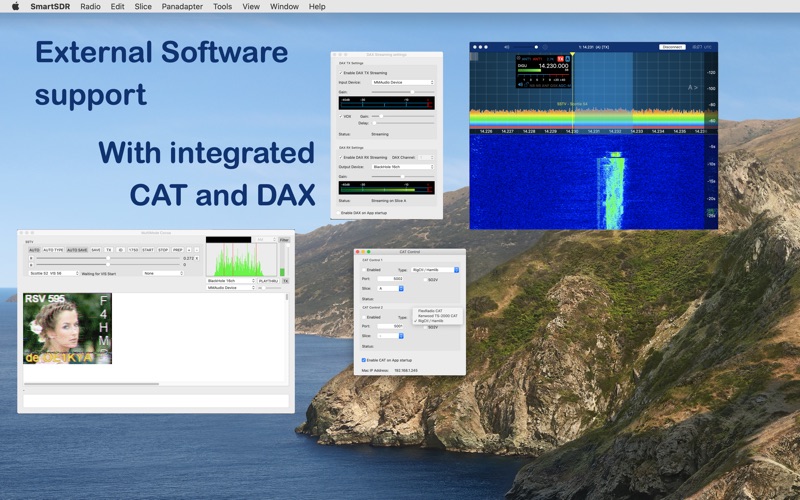Click the AUTO button in SSTV panel

(34, 250)
